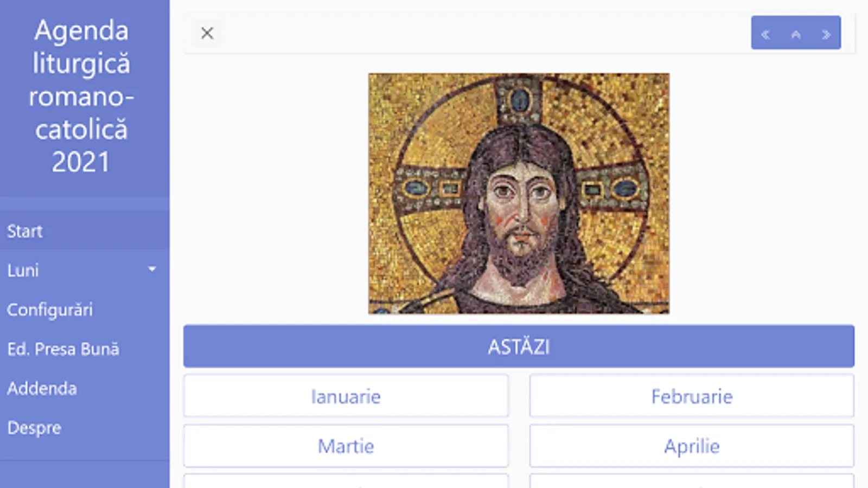
Task: Select Start in the sidebar
Action: (25, 231)
